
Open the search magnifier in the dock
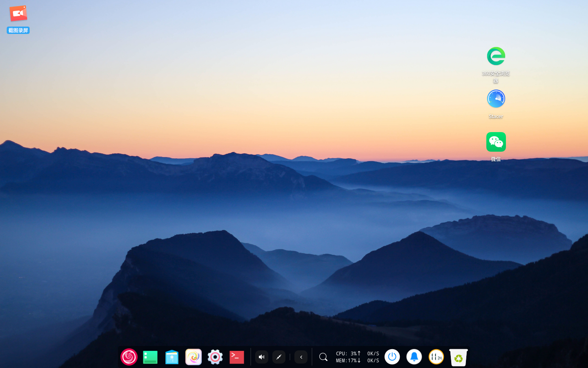point(323,357)
